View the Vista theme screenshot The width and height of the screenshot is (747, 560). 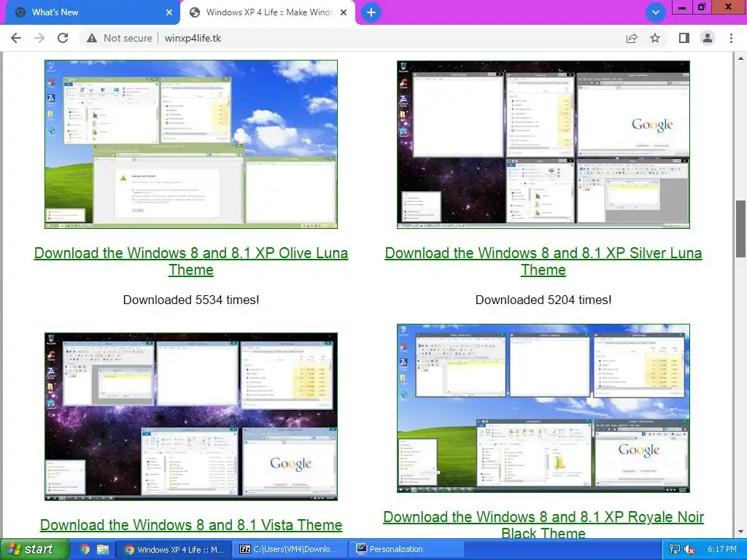[x=191, y=416]
